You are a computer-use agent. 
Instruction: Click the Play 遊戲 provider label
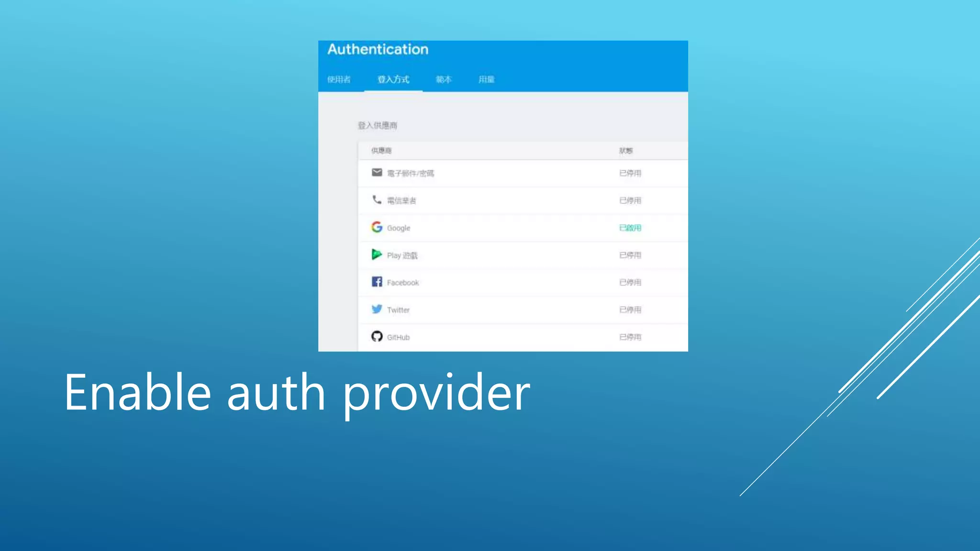(x=402, y=255)
